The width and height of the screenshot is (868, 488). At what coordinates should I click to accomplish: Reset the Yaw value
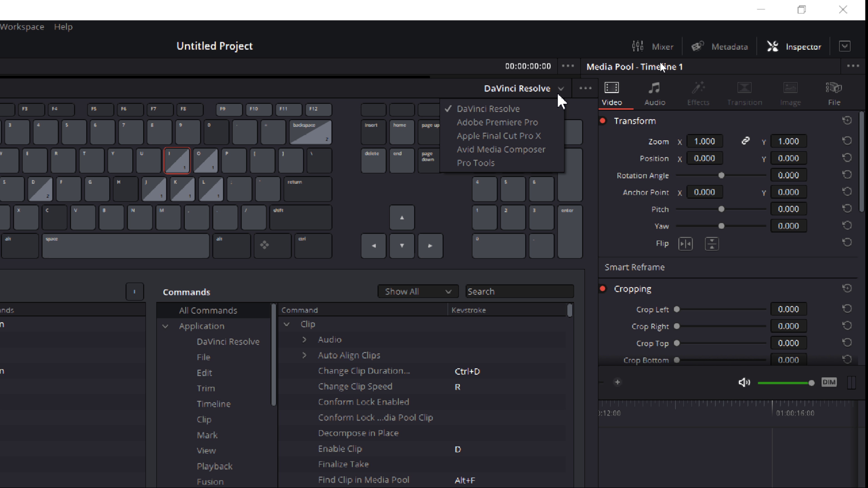click(847, 226)
